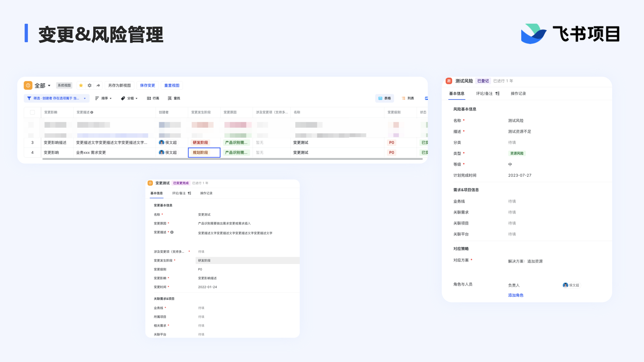This screenshot has width=644, height=362.
Task: Click the table horizontal scrollbar
Action: 232,159
